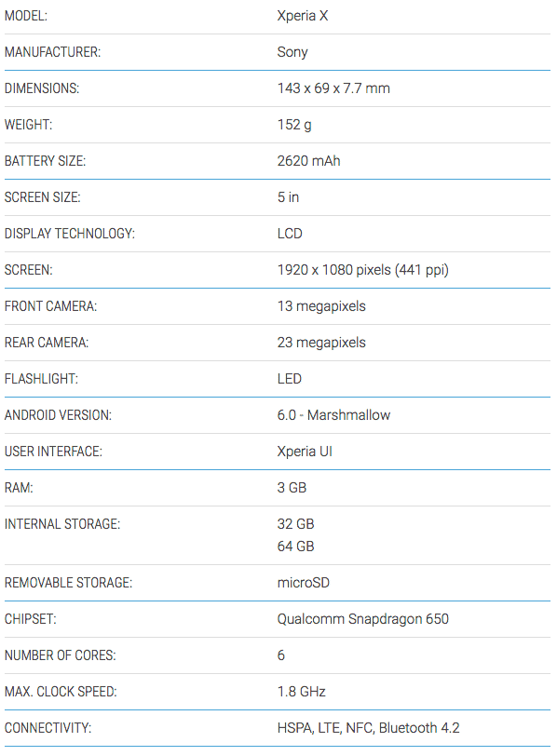
Task: Click the 13 megapixels front camera value
Action: coord(321,306)
